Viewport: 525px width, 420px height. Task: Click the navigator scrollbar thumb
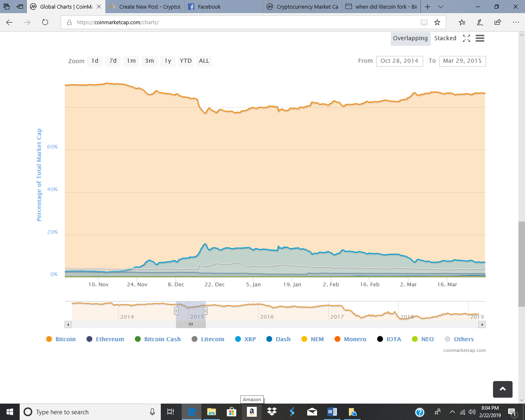(191, 324)
